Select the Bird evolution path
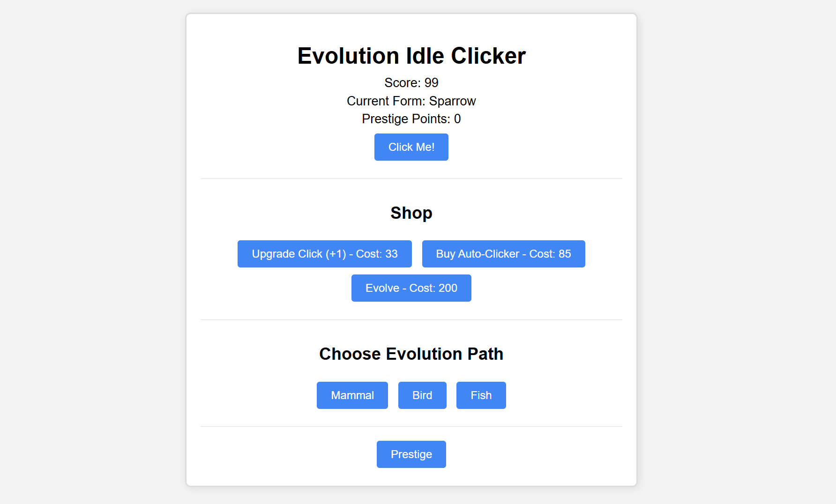This screenshot has width=836, height=504. [x=422, y=395]
